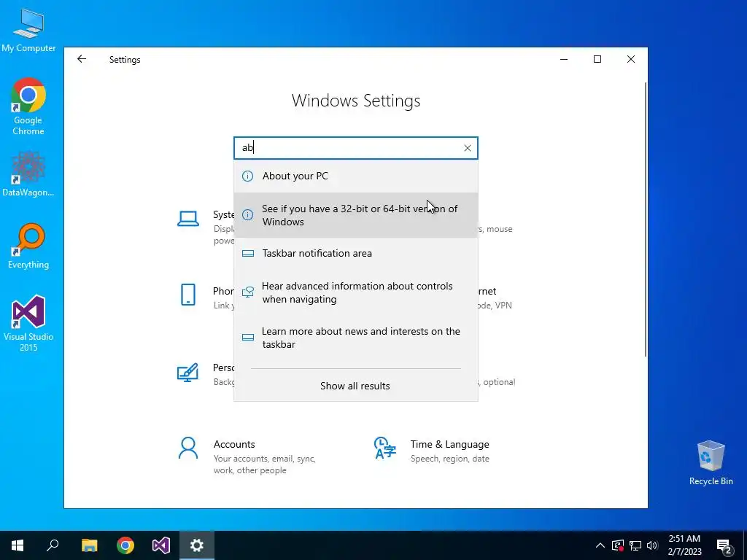Choose 'Taskbar notification area' result
This screenshot has width=747, height=560.
(x=356, y=253)
